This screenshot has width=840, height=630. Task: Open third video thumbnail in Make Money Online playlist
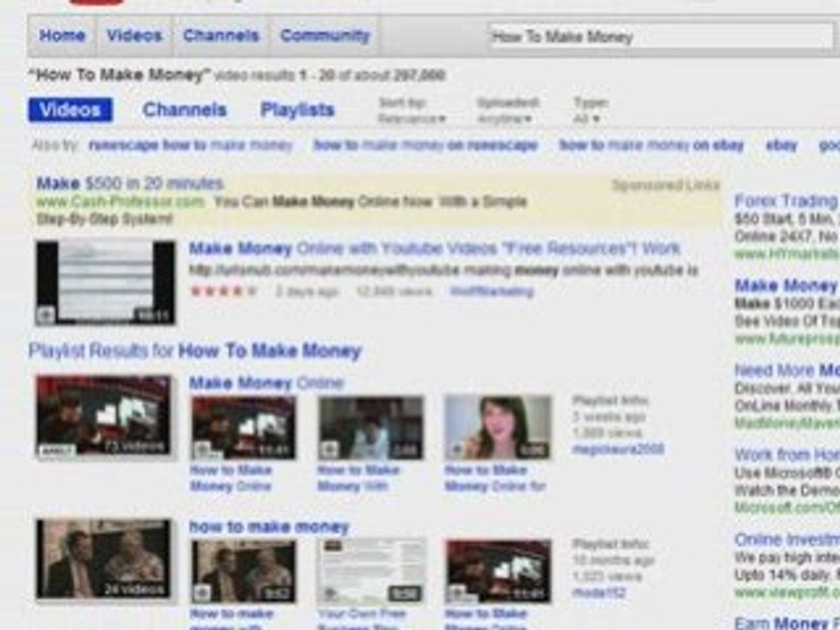[x=498, y=428]
